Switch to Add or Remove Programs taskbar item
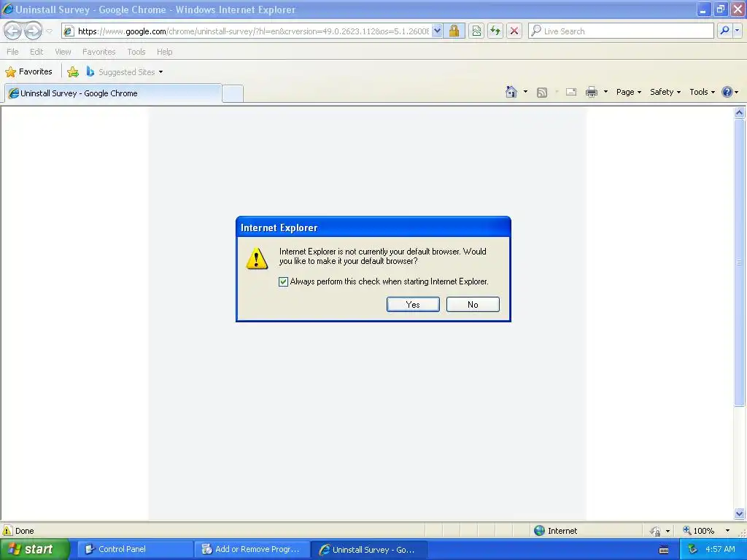Image resolution: width=747 pixels, height=560 pixels. tap(252, 550)
